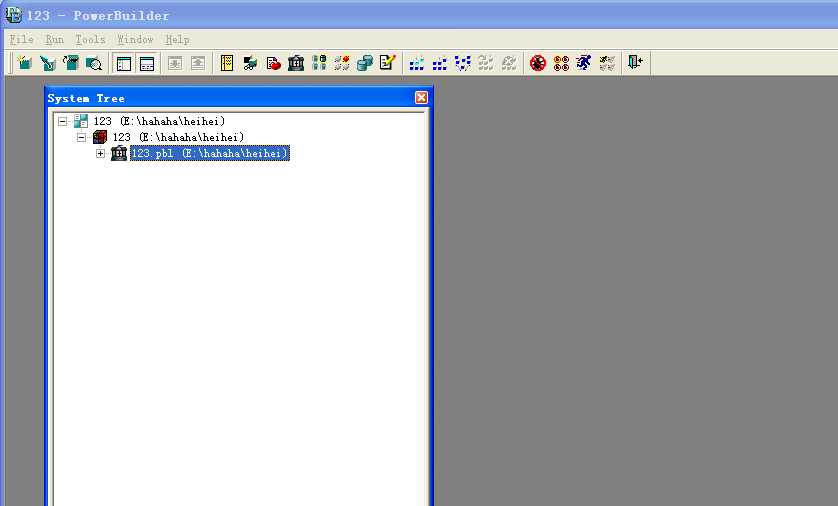Click the New object toolbar icon

click(x=24, y=63)
